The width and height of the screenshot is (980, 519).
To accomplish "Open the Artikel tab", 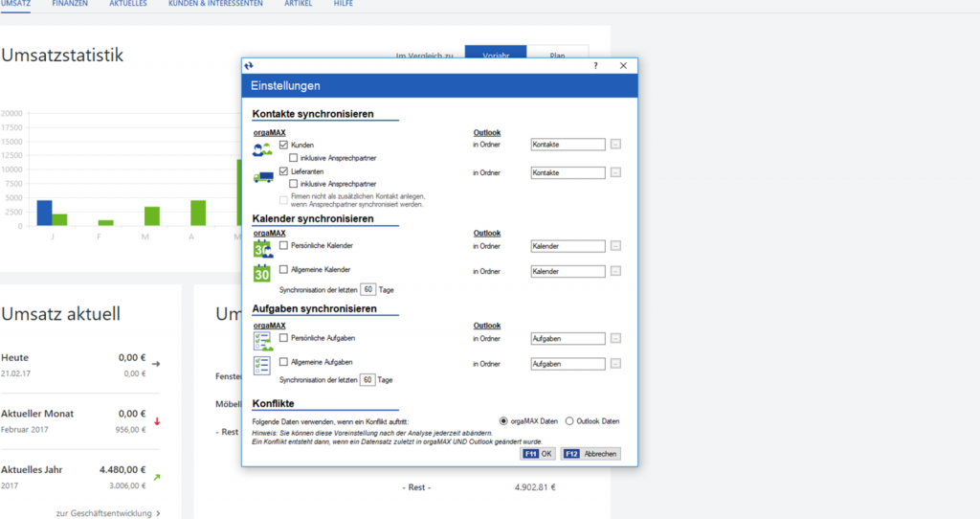I will click(299, 4).
